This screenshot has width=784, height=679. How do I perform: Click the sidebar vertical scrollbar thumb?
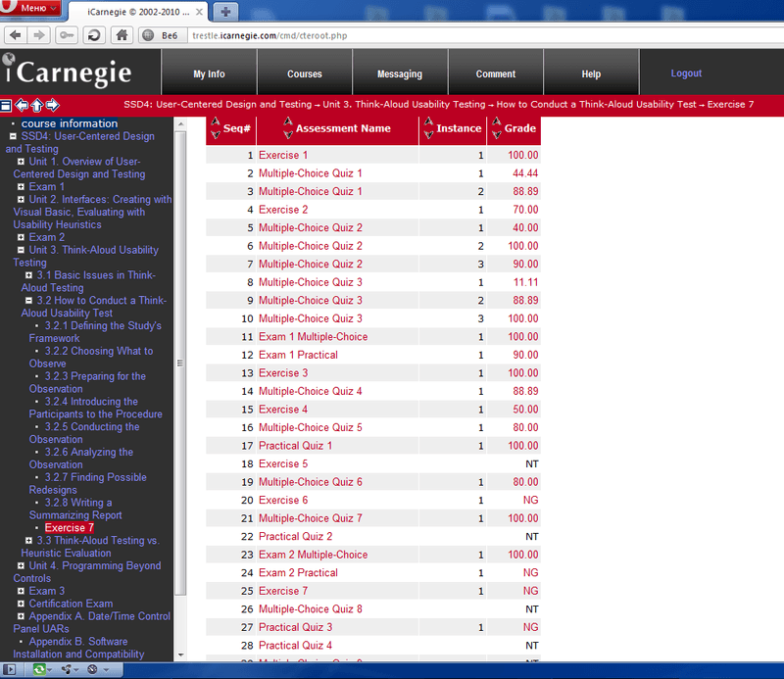181,363
